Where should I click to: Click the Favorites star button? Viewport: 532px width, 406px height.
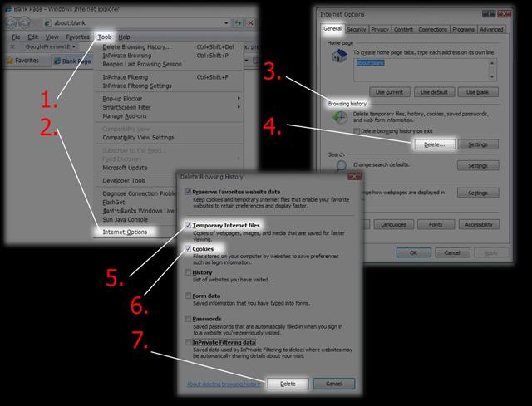(x=22, y=61)
